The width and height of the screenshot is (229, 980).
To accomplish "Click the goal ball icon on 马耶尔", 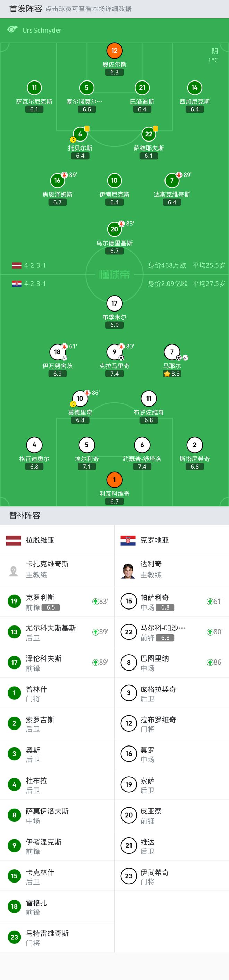I will (x=178, y=358).
